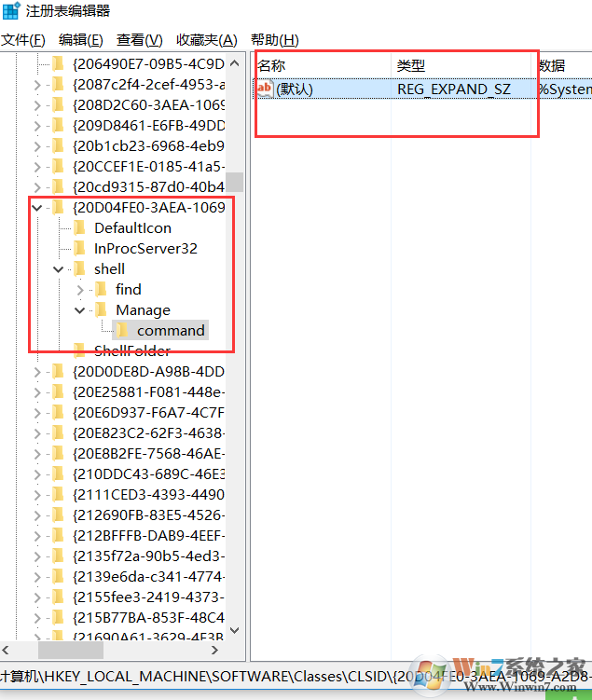Screen dimensions: 592x700
Task: Click the folder icon of {20D0DE8D-A98B-4DD key
Action: (58, 372)
